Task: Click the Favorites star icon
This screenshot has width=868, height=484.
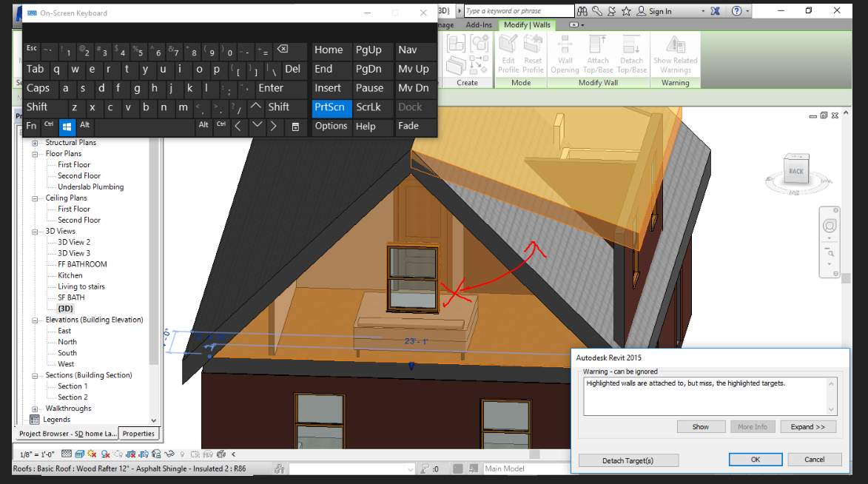Action: (x=626, y=11)
